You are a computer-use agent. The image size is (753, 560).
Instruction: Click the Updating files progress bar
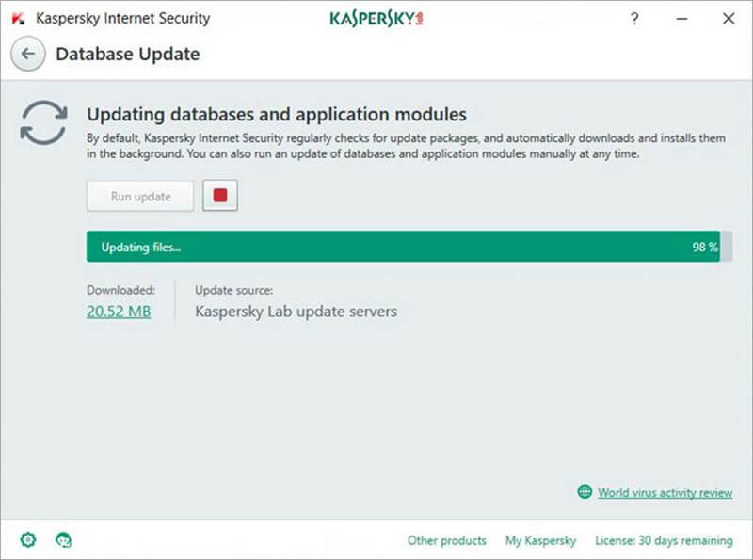point(409,247)
